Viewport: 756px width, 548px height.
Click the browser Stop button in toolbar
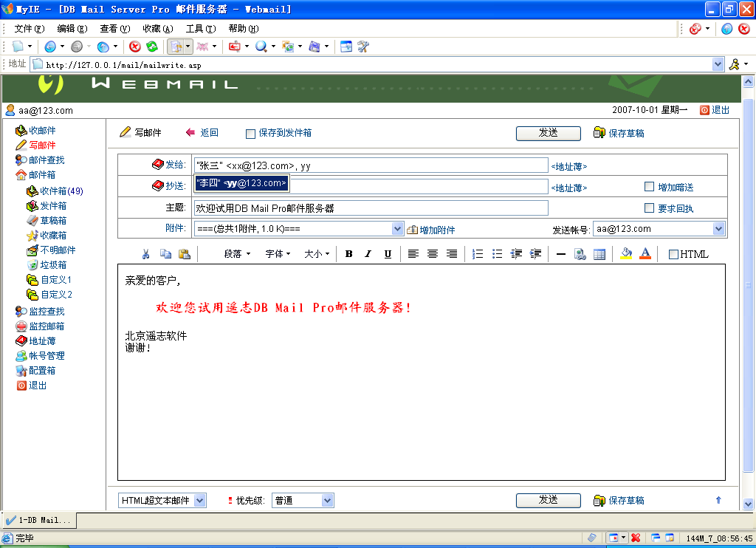click(x=135, y=47)
